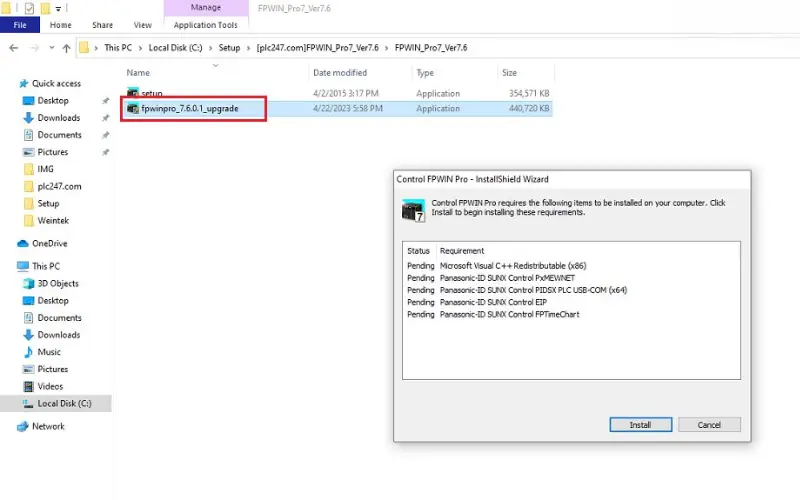This screenshot has width=800, height=500.
Task: Open Customize Quick Access Toolbar dropdown
Action: pyautogui.click(x=58, y=9)
